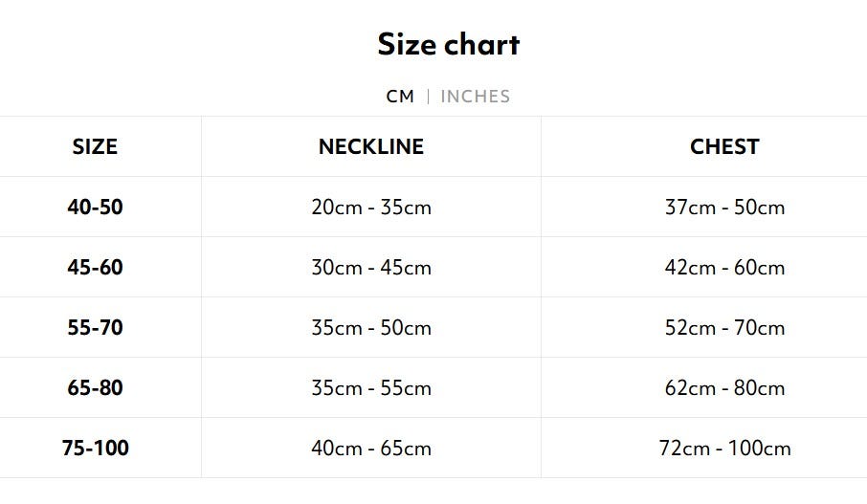
Task: Click neckline value 20cm - 35cm
Action: click(x=371, y=208)
